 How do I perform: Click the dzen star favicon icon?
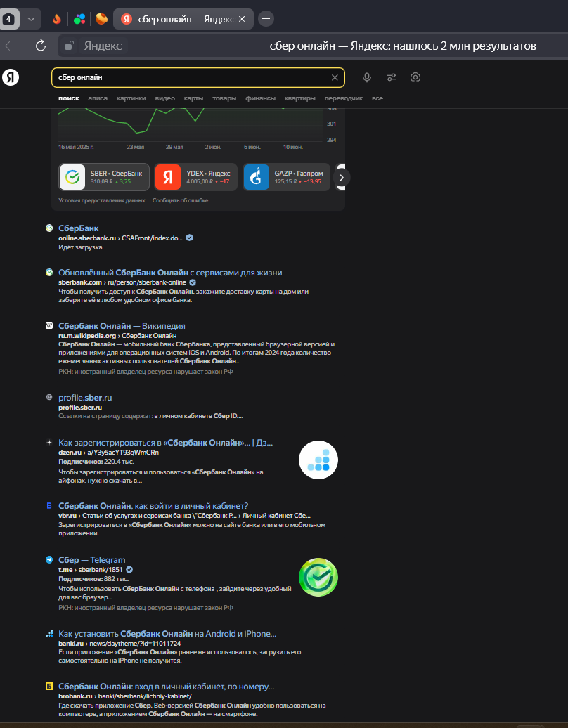point(49,443)
